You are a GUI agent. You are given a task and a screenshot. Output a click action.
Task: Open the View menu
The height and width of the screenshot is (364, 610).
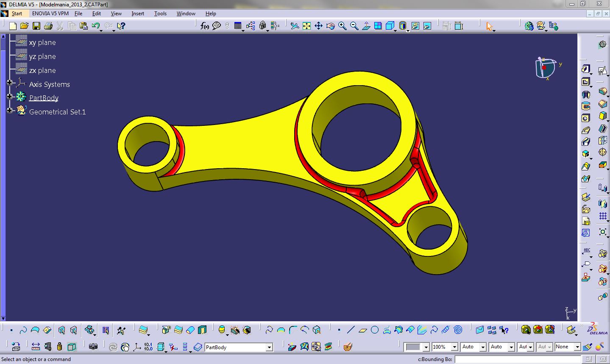tap(116, 14)
